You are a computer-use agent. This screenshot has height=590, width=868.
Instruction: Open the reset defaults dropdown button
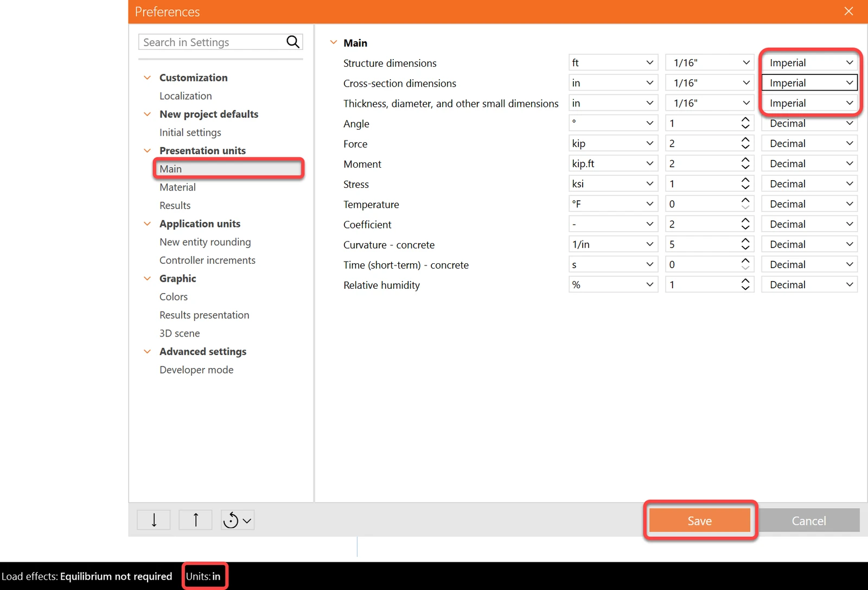coord(238,520)
